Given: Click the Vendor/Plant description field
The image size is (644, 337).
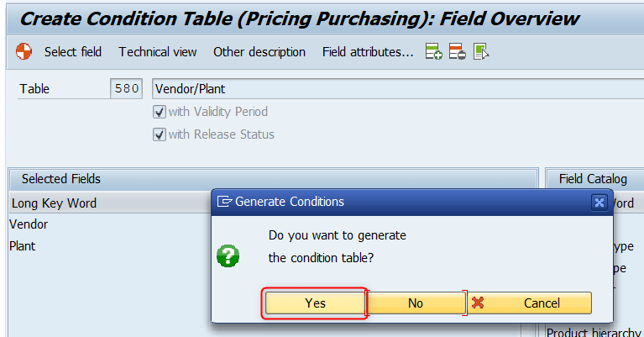Looking at the screenshot, I should click(x=398, y=89).
